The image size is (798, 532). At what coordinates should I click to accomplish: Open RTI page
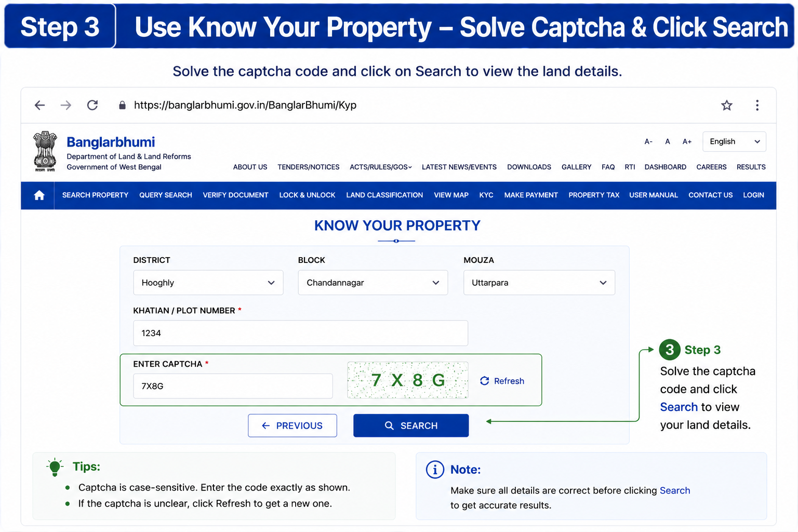(x=630, y=167)
